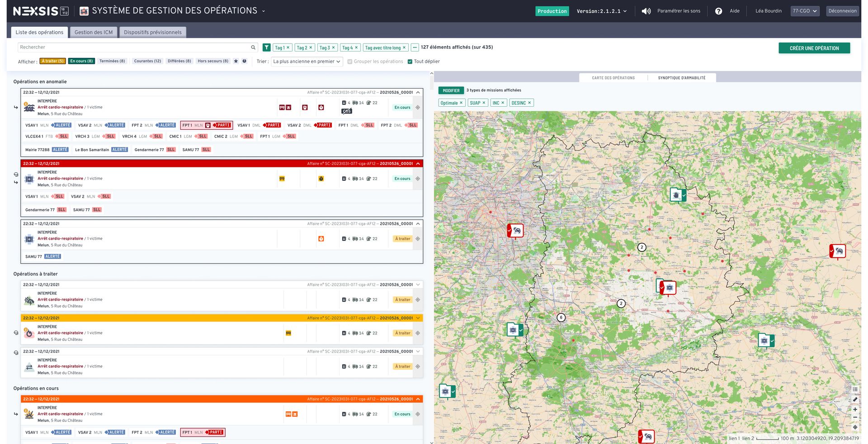Switch to the Gestion des ICM tab
This screenshot has width=868, height=444.
click(94, 32)
